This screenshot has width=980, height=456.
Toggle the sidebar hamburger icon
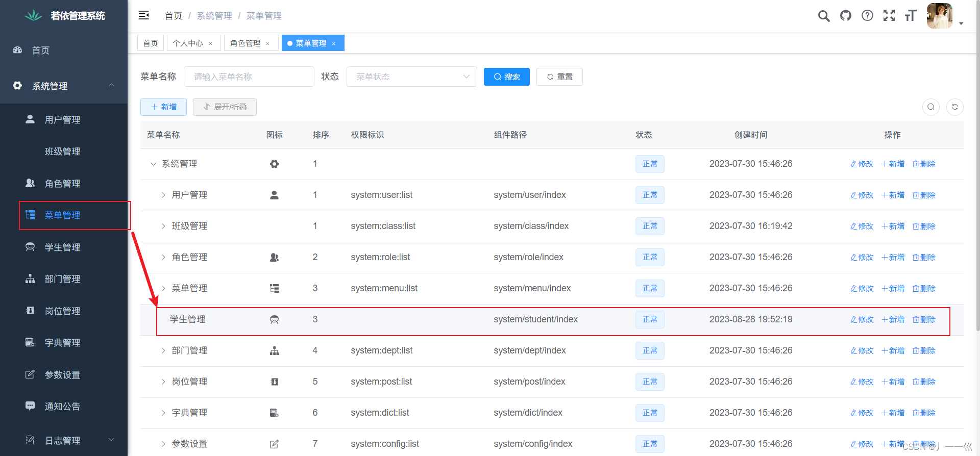(x=144, y=15)
